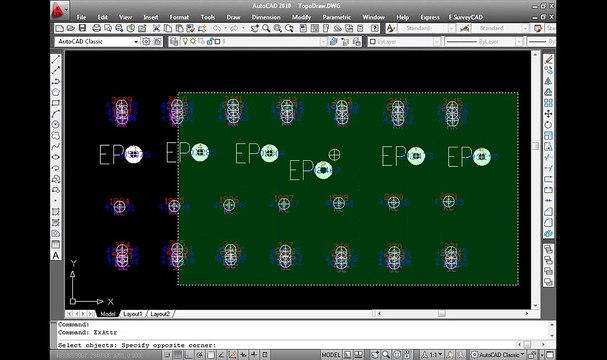Open the text style Standard dropdown
The image size is (607, 360).
(x=451, y=28)
